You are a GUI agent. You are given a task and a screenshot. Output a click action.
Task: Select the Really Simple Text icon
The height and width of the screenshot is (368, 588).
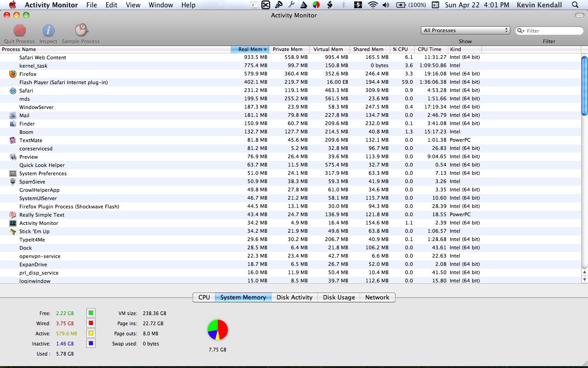click(13, 215)
